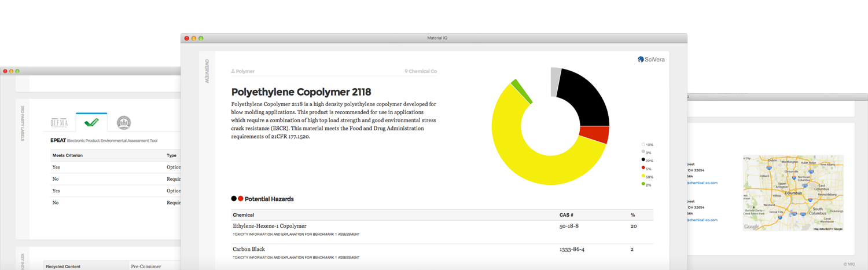Click the red Potential Hazards dot

pos(241,199)
